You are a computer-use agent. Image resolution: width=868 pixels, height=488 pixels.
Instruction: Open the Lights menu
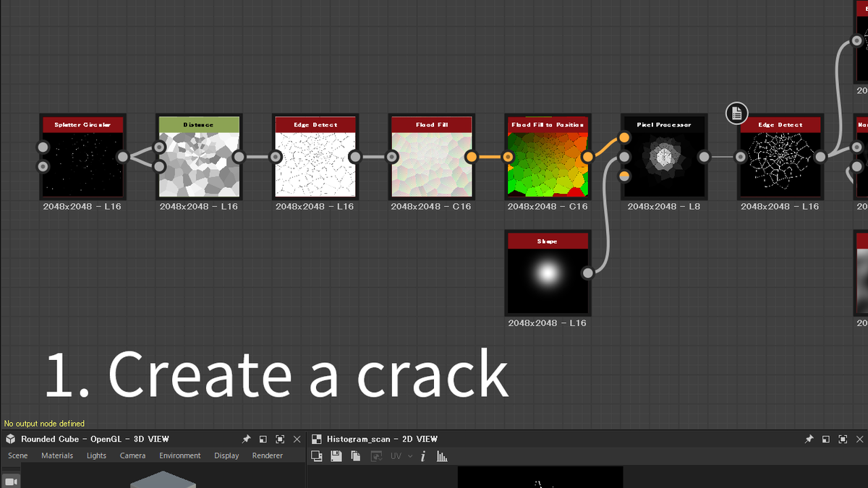click(x=96, y=455)
